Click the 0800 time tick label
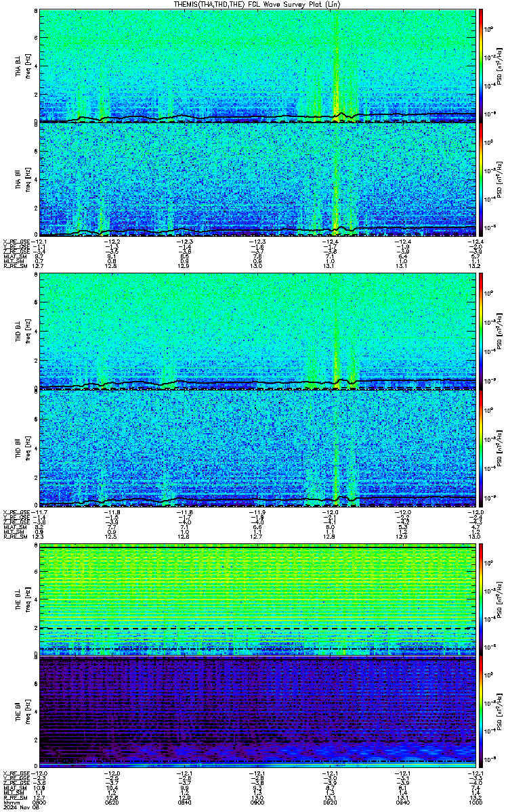508x812 pixels. click(39, 803)
